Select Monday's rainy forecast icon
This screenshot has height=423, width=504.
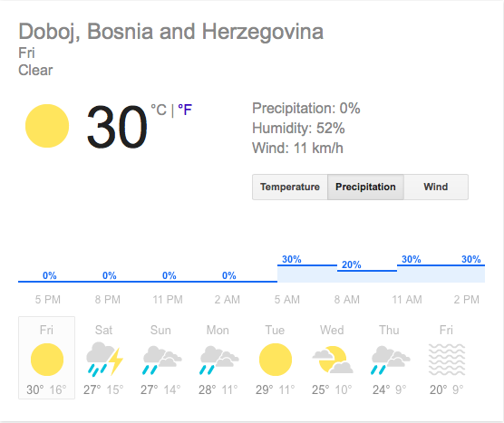click(219, 360)
